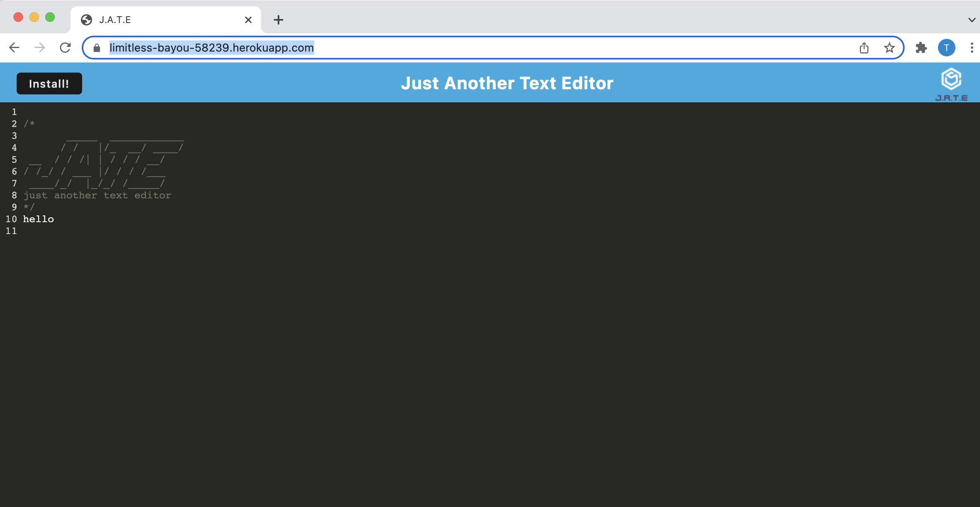Screen dimensions: 980x507
Task: Click the back navigation arrow
Action: tap(15, 47)
